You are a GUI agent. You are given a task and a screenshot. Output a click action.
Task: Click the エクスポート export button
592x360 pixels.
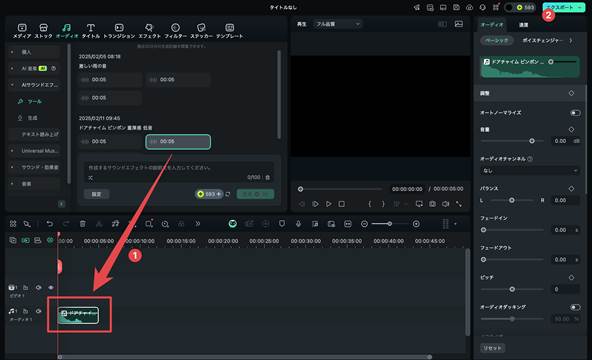563,7
